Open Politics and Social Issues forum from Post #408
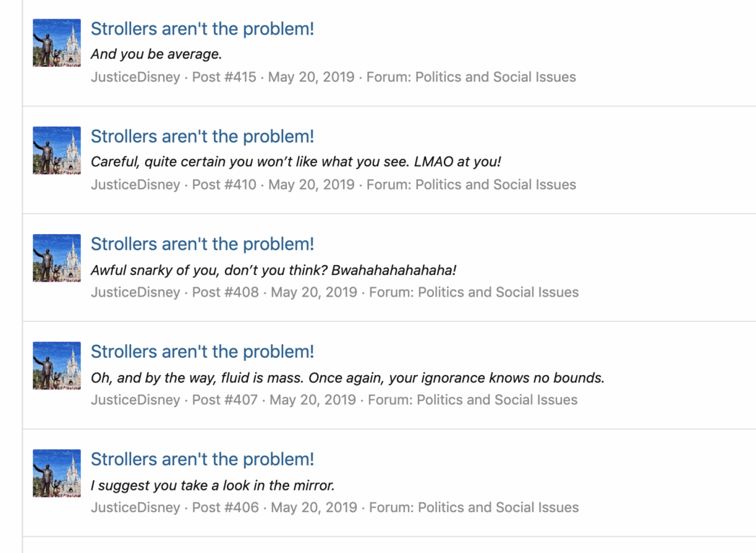Screen dimensions: 756x553 tap(498, 292)
